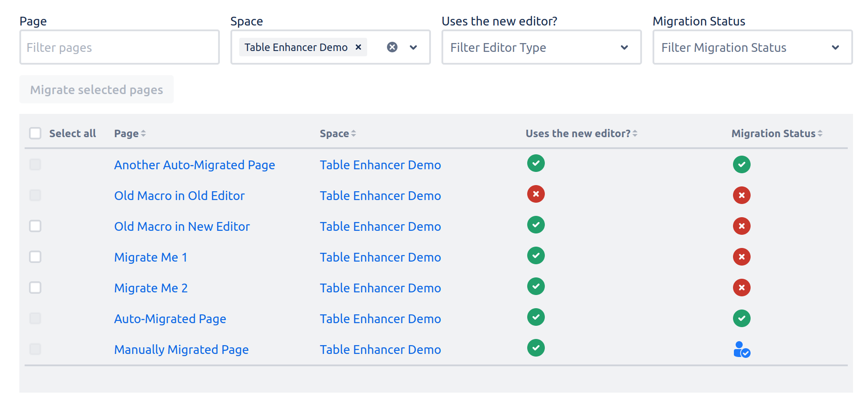This screenshot has height=408, width=868.
Task: Clear all selected spaces with circled X icon
Action: (392, 47)
